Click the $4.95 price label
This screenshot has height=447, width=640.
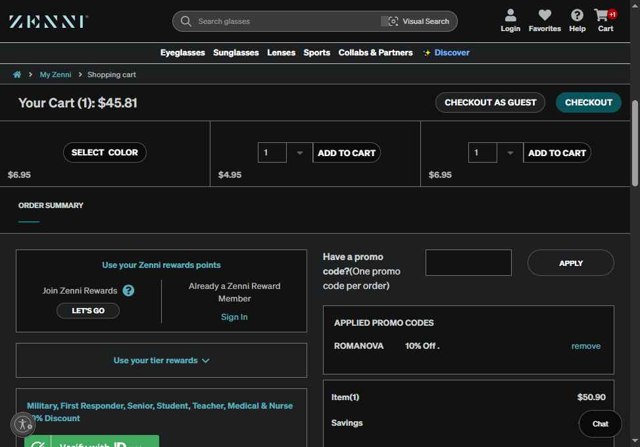click(x=230, y=175)
